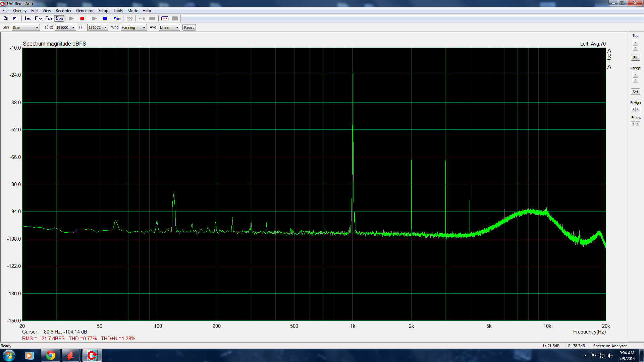Viewport: 644px width, 362px height.
Task: Open the Edit menu
Action: (x=35, y=11)
